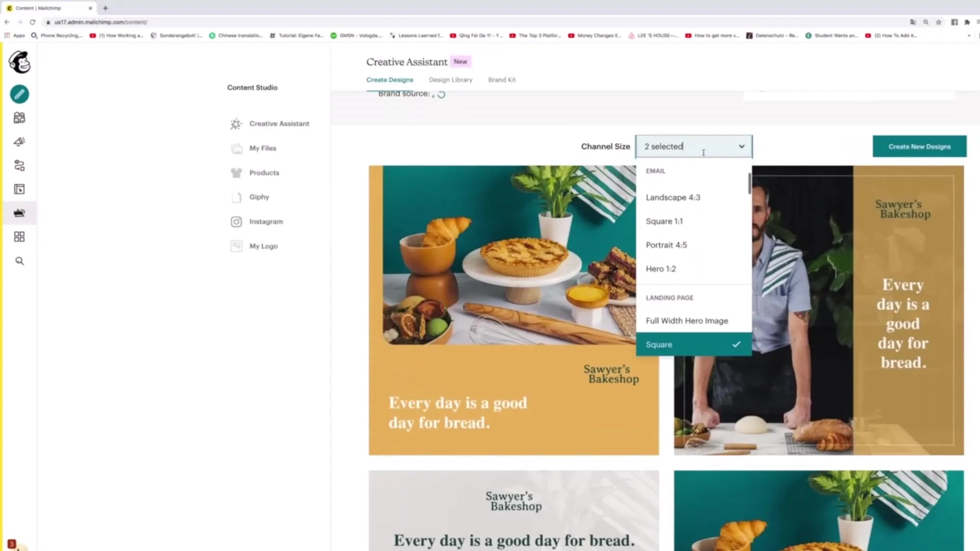Open Brand Source loading selector
The height and width of the screenshot is (551, 980).
(441, 94)
